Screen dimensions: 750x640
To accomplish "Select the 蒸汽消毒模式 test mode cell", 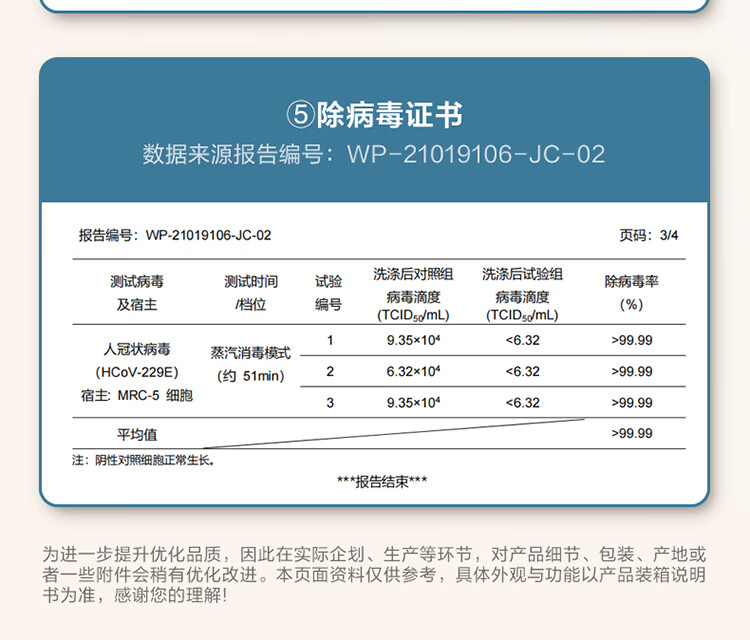I will click(250, 353).
